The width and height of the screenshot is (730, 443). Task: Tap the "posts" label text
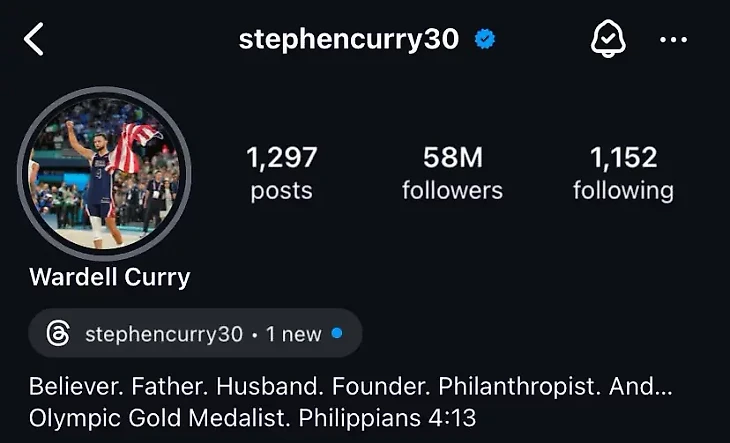[282, 192]
